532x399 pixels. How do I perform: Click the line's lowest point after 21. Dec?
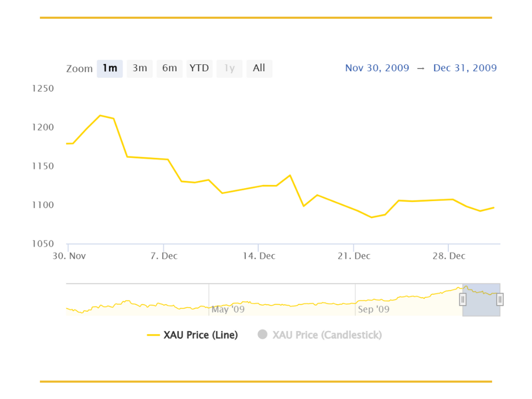[372, 217]
